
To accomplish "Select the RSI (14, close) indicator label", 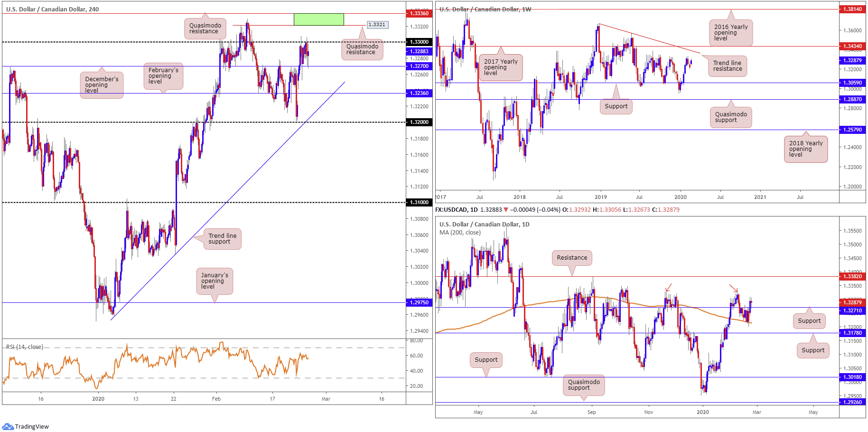I will (24, 347).
